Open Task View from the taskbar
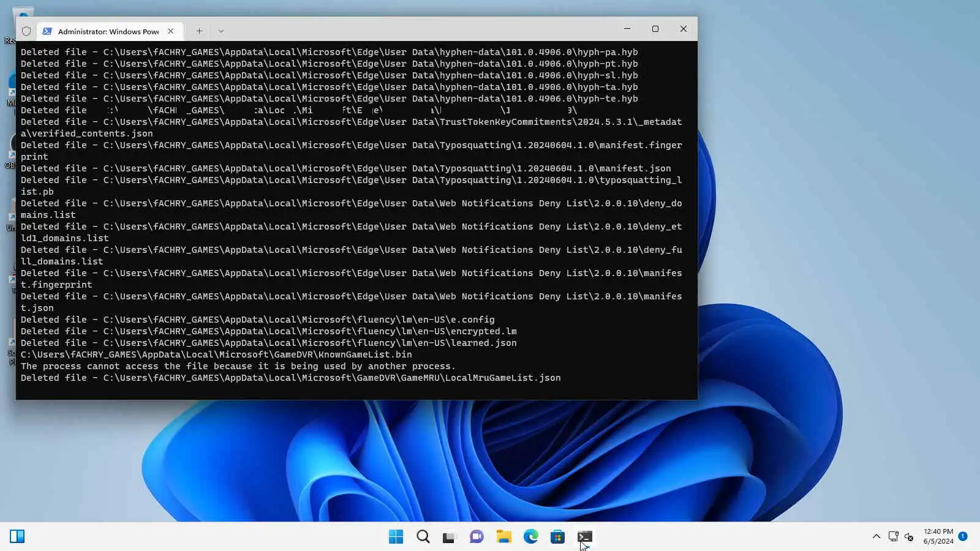 (450, 537)
